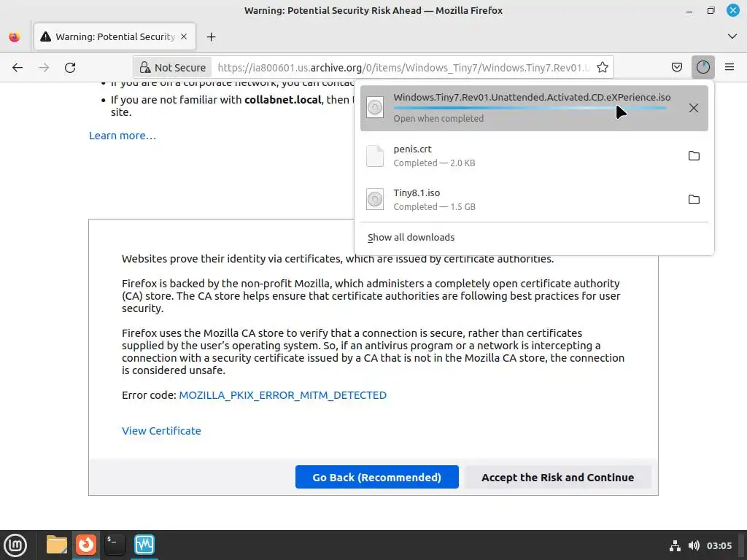Open the Linux Mint start menu
This screenshot has width=747, height=560.
click(x=16, y=545)
